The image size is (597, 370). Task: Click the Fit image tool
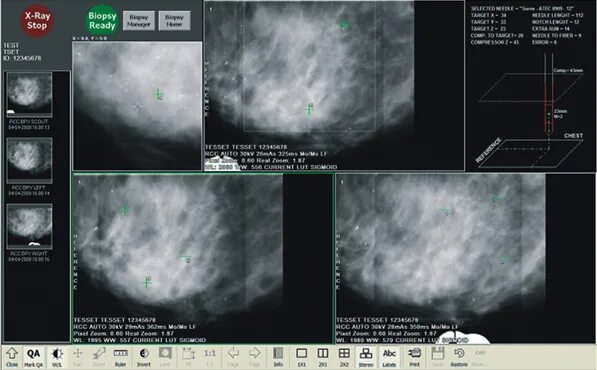pos(188,357)
